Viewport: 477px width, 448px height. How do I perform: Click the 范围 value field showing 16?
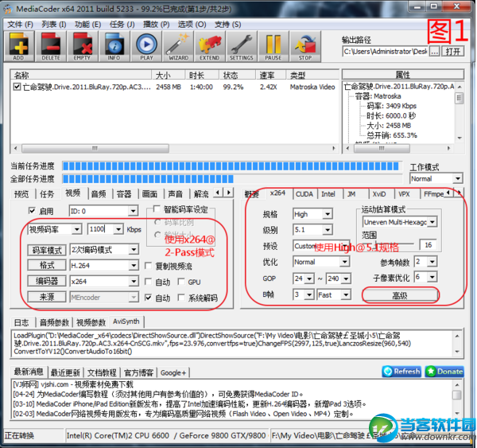tap(428, 244)
